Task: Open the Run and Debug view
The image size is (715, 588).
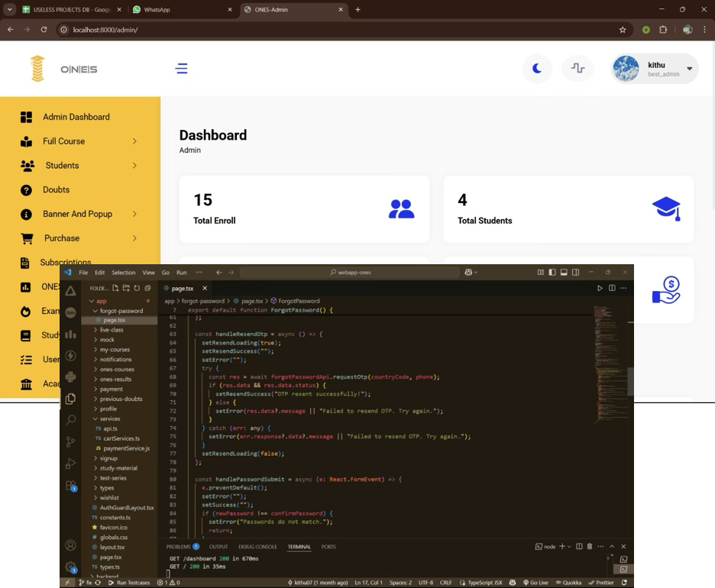Action: [70, 464]
